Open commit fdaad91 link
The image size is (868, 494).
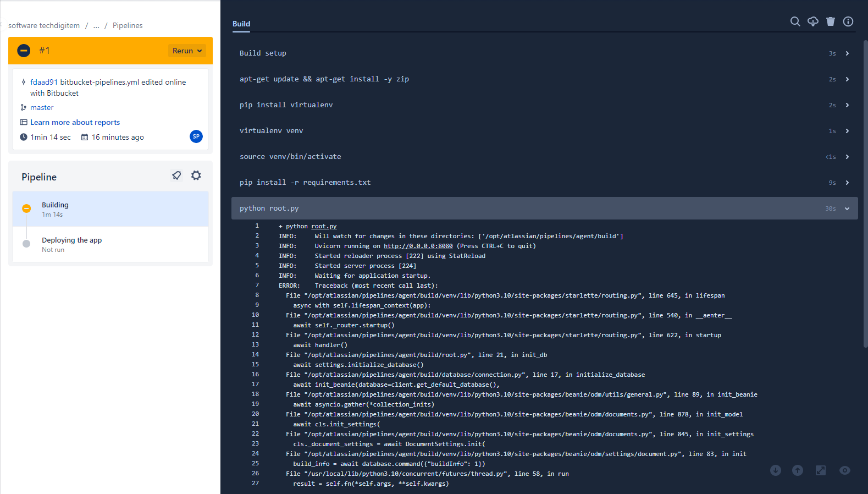point(44,82)
